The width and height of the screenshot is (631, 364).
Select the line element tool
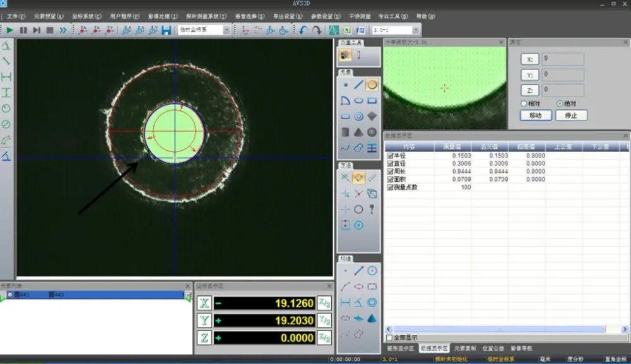tap(358, 85)
